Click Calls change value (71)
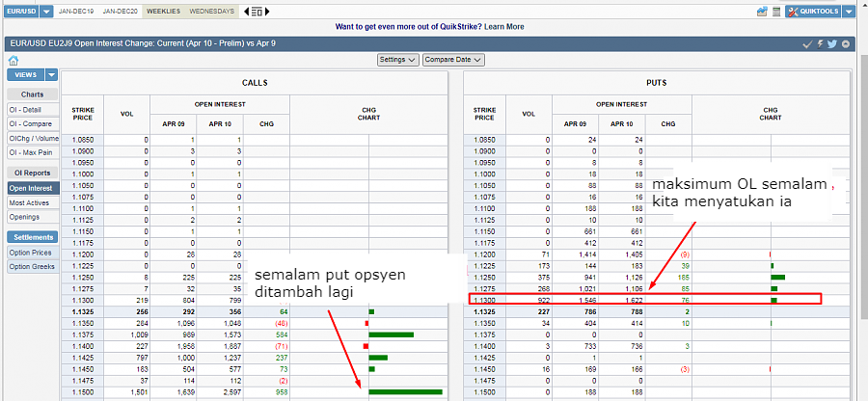Image resolution: width=868 pixels, height=401 pixels. [x=281, y=346]
